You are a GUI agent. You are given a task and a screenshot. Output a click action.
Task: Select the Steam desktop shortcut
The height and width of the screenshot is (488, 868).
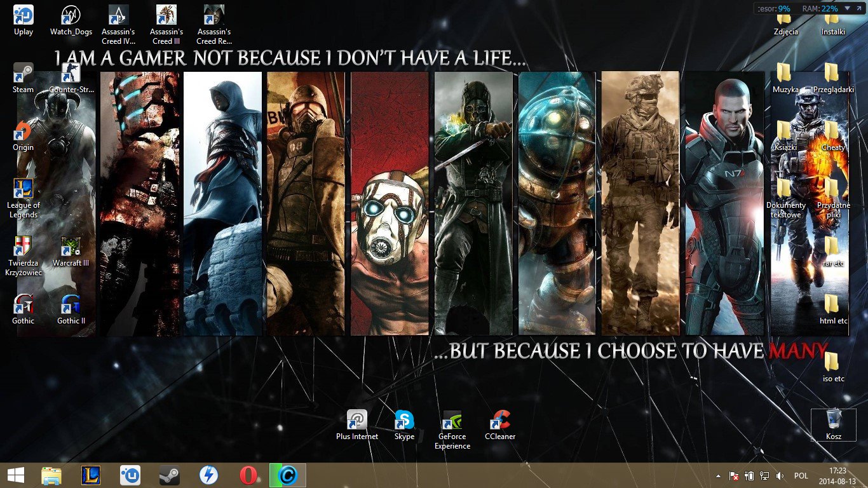(x=24, y=78)
